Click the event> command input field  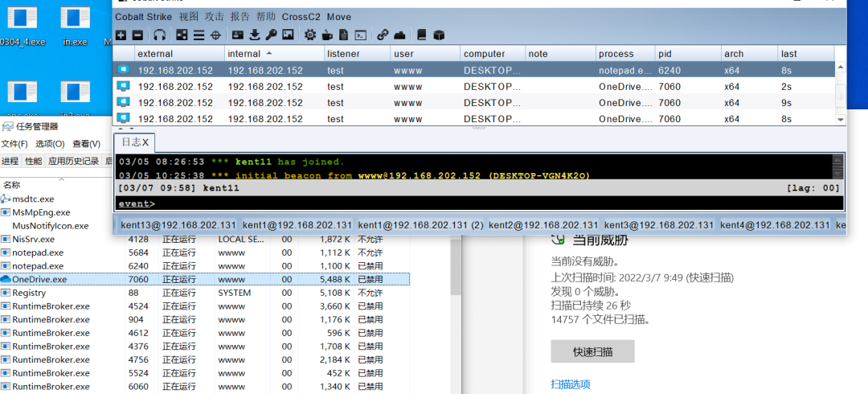[480, 203]
